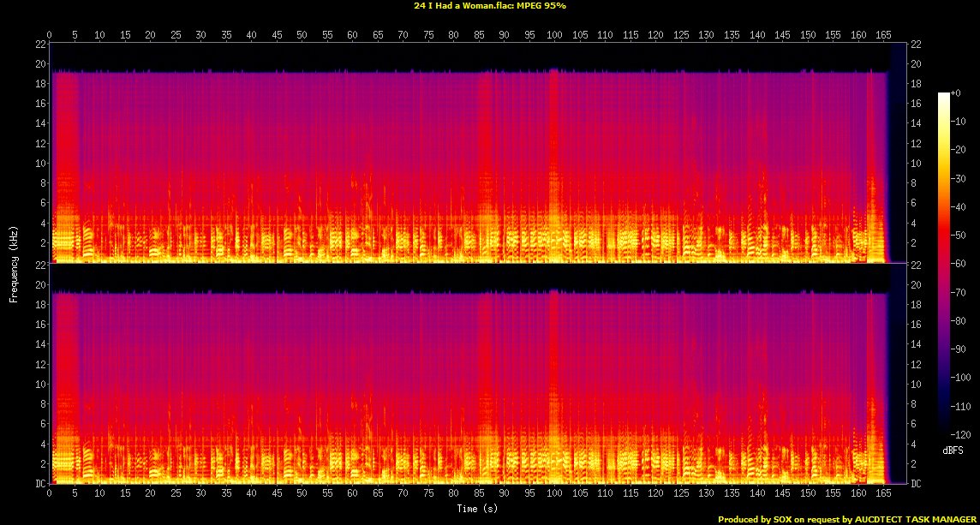Select the 100 second mark on top time axis

click(555, 35)
